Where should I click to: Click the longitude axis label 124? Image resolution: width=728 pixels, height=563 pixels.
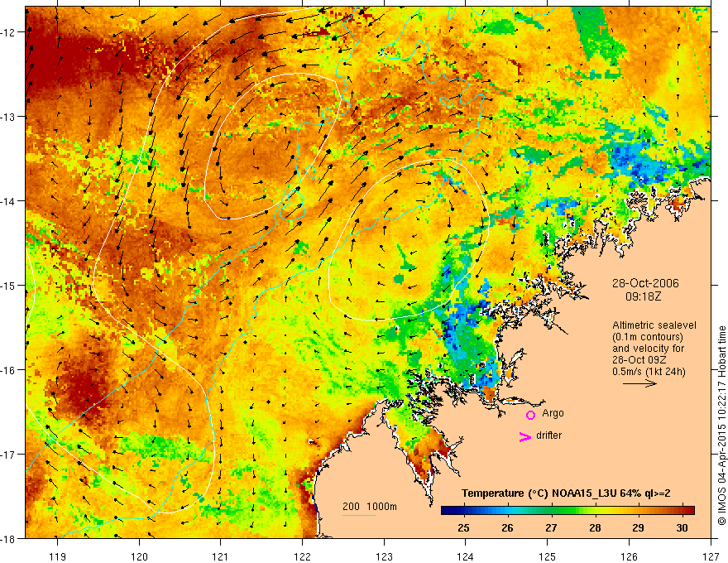click(x=465, y=556)
